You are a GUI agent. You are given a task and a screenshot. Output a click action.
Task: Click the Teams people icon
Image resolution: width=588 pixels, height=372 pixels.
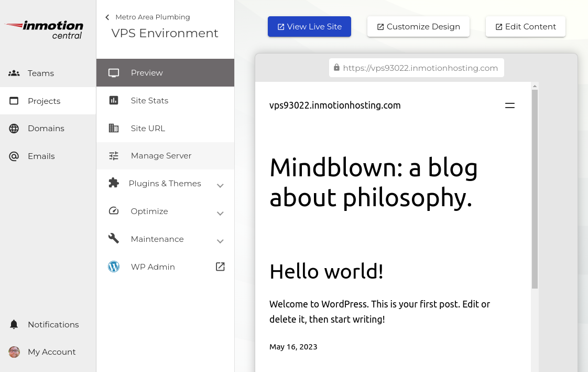[14, 73]
